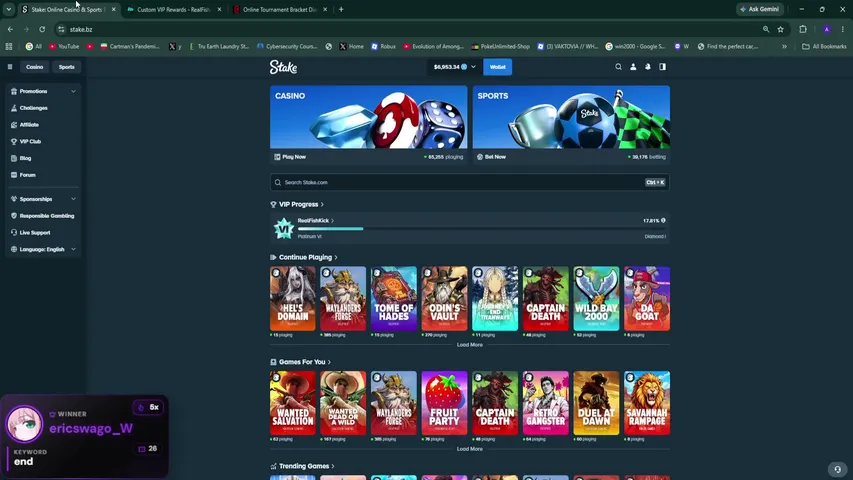The width and height of the screenshot is (853, 480).
Task: Open the Chrome zoom magnifier icon
Action: tap(766, 29)
